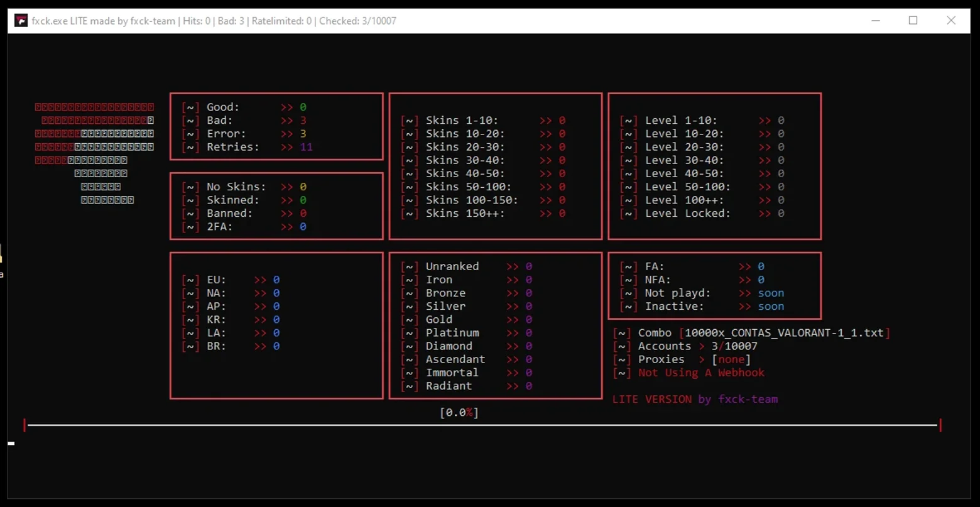
Task: Click the "FA:" row
Action: click(692, 266)
